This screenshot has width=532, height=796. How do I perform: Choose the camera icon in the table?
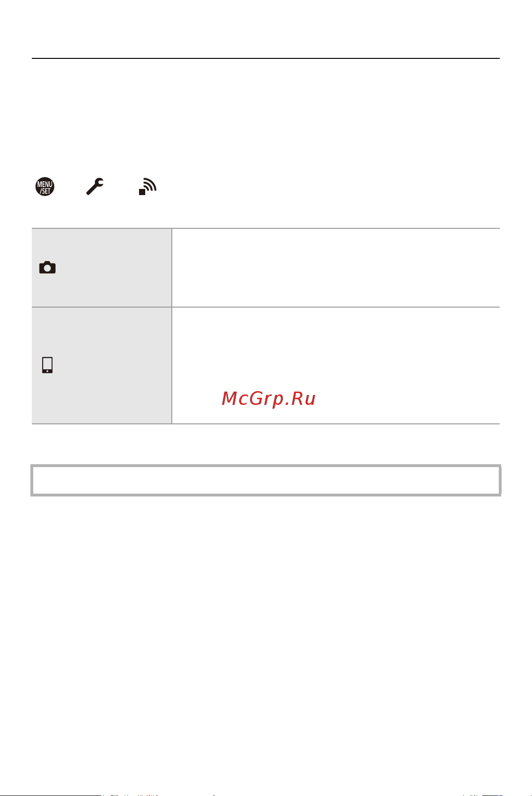(47, 268)
